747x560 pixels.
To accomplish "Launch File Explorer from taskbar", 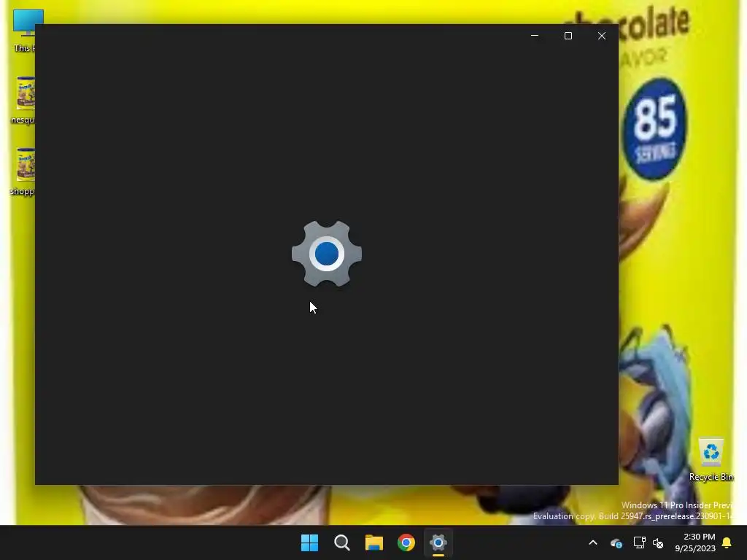I will (374, 542).
